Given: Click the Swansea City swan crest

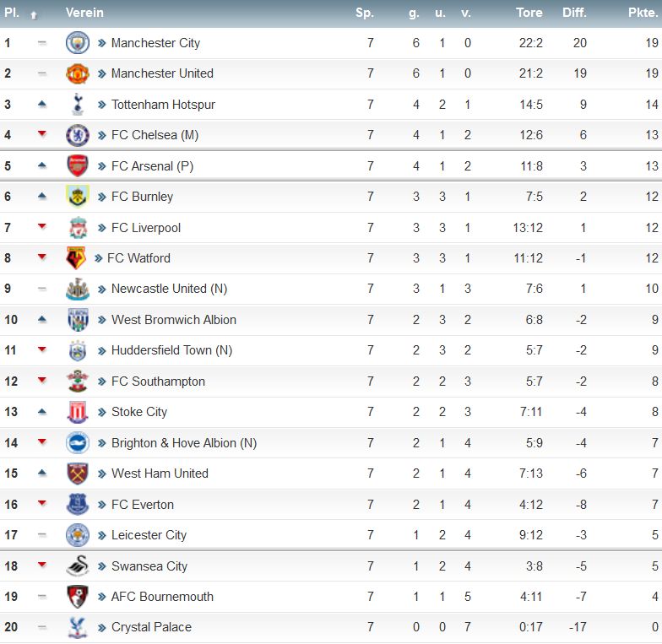Looking at the screenshot, I should tap(78, 566).
